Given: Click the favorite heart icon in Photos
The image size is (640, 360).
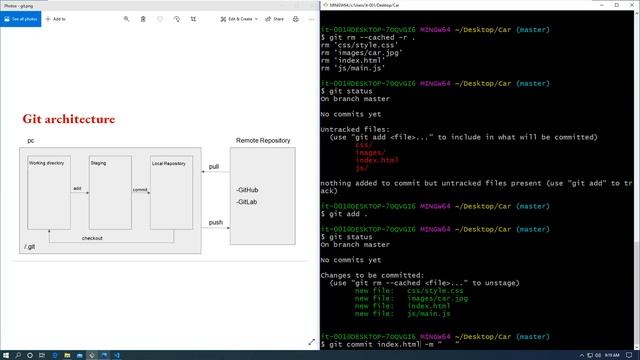Looking at the screenshot, I should [160, 19].
